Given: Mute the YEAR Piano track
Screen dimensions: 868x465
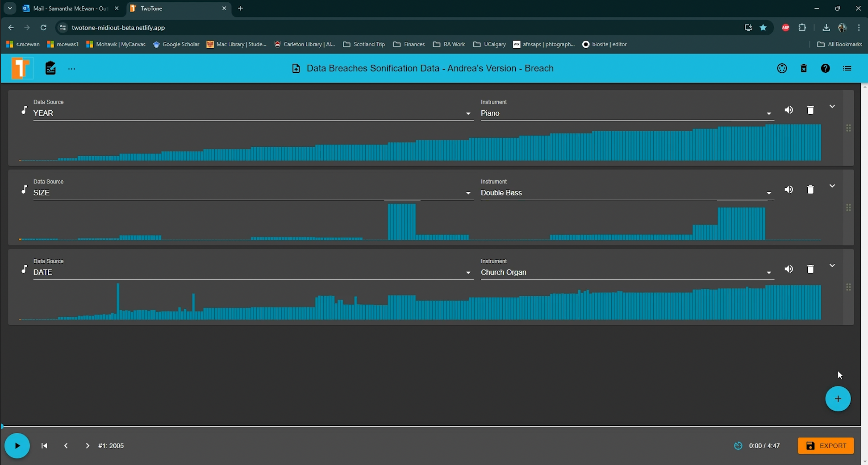Looking at the screenshot, I should click(789, 110).
